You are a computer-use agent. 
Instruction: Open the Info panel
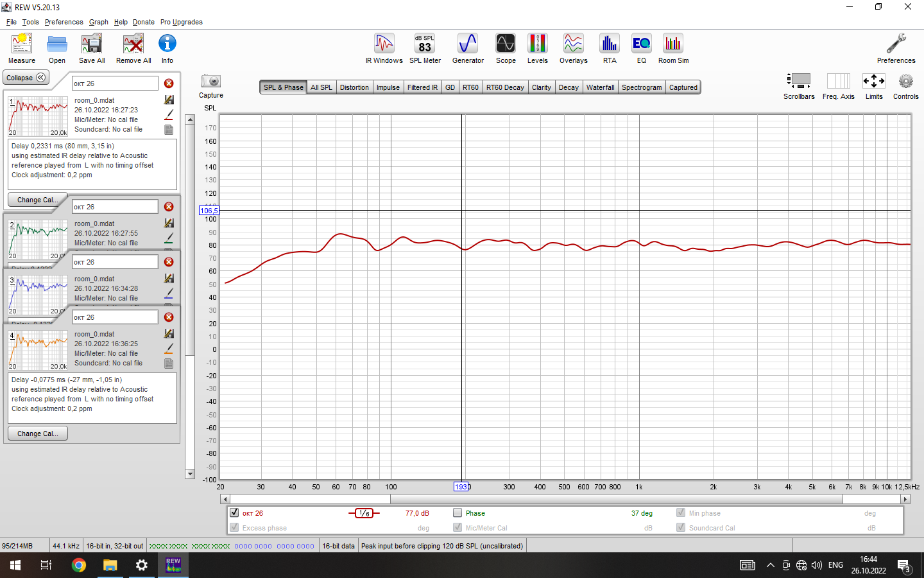[x=167, y=49]
